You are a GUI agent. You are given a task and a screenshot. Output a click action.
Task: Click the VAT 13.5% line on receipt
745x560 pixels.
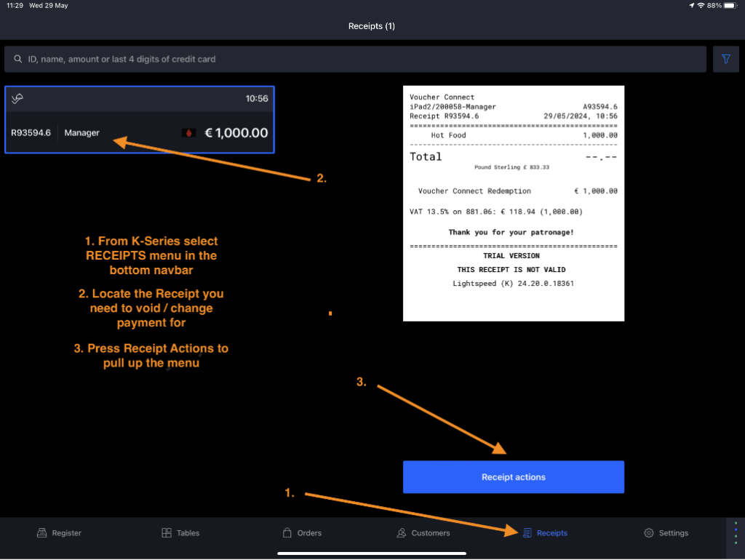click(x=496, y=212)
